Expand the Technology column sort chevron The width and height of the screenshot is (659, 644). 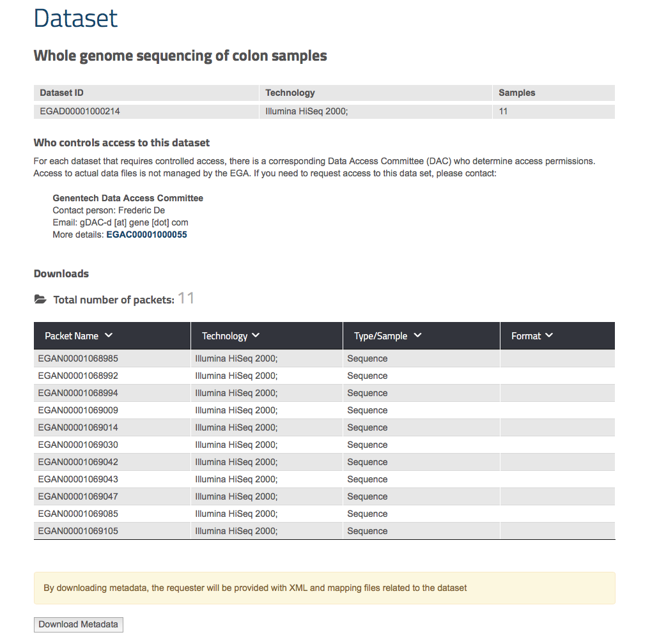[256, 335]
